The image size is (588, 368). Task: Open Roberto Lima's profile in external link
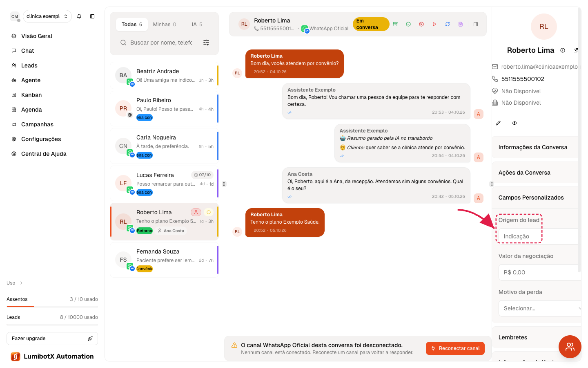point(576,50)
